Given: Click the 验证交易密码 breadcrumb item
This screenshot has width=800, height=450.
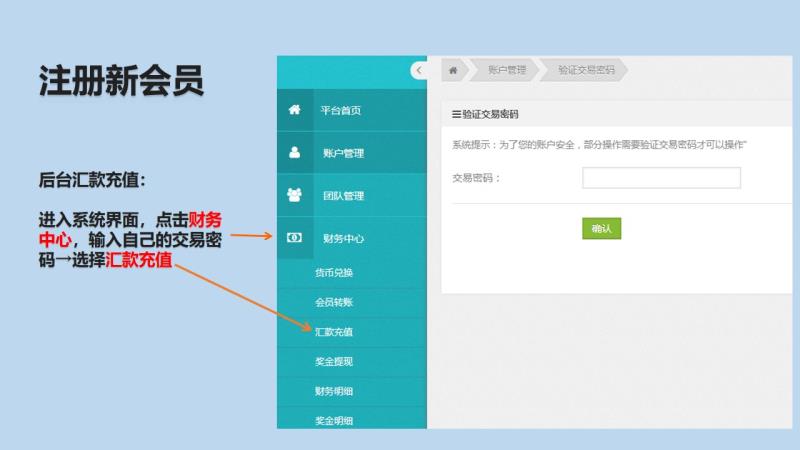Looking at the screenshot, I should point(583,70).
